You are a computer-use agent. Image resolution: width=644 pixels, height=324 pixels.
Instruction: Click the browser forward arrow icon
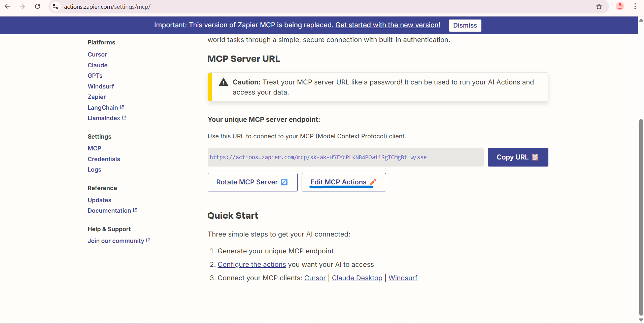click(22, 6)
